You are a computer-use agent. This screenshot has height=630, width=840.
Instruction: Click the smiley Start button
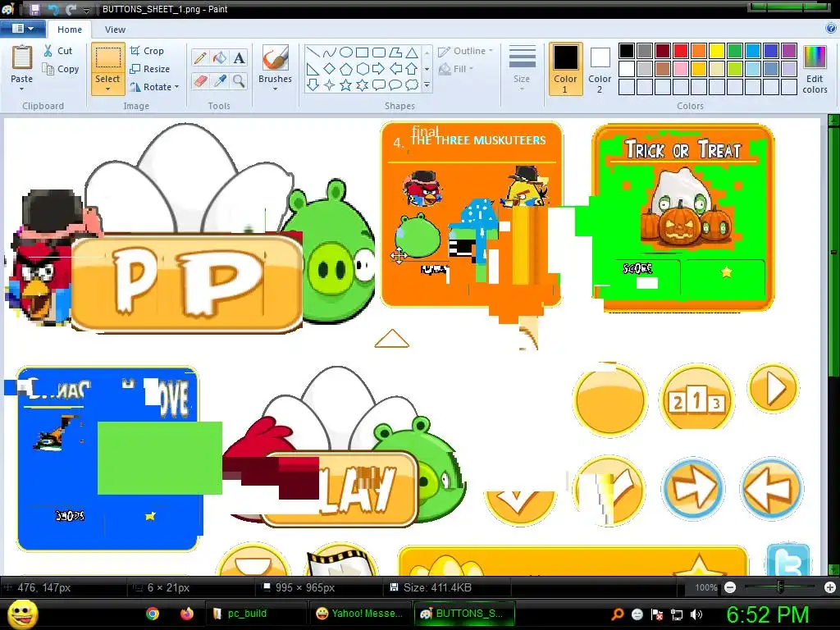pyautogui.click(x=22, y=614)
